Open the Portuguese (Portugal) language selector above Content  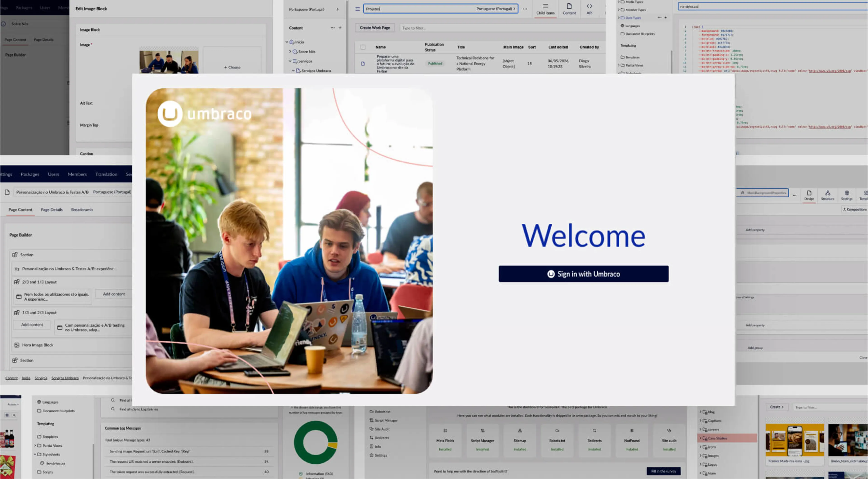pyautogui.click(x=314, y=9)
